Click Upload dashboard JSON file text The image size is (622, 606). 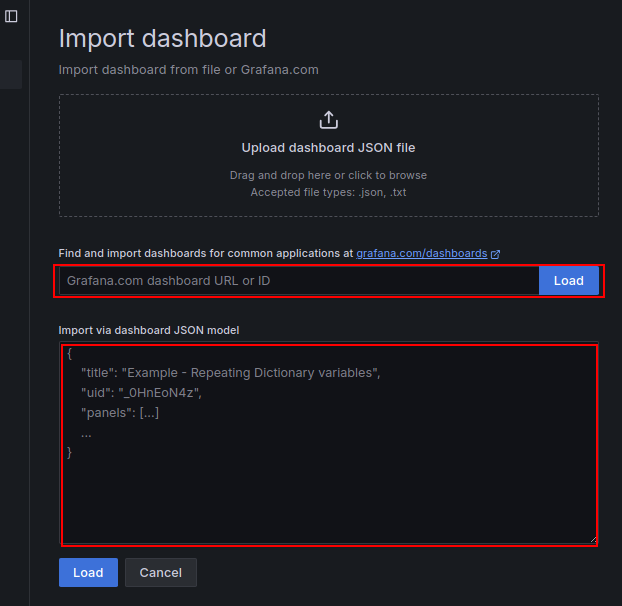tap(328, 148)
